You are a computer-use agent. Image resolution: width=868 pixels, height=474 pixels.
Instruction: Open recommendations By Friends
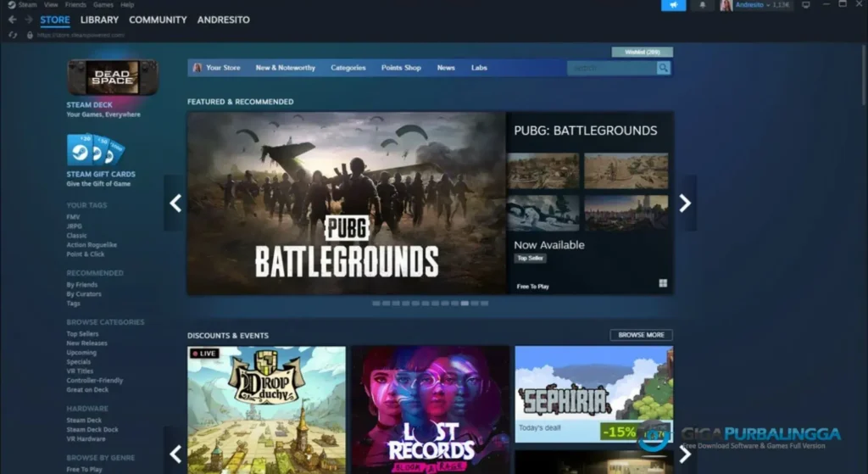click(x=82, y=285)
